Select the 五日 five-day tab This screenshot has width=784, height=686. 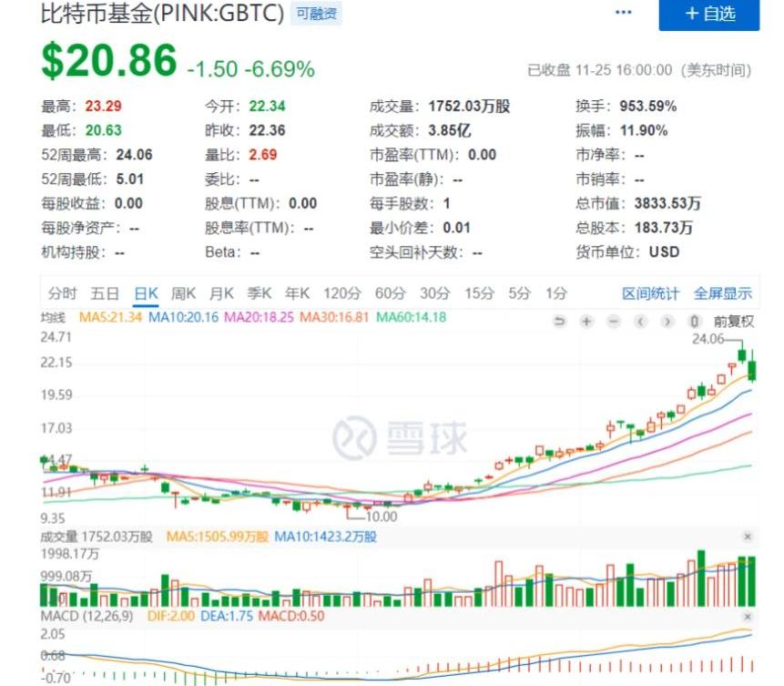[105, 293]
